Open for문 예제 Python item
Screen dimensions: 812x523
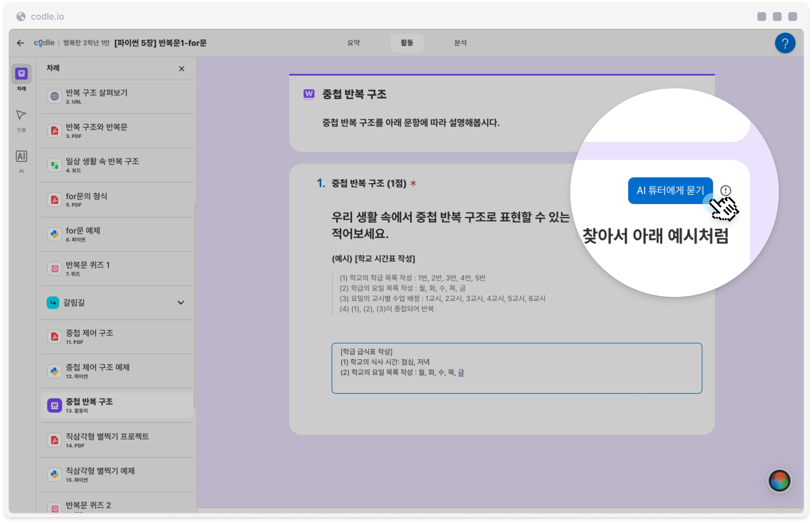117,234
